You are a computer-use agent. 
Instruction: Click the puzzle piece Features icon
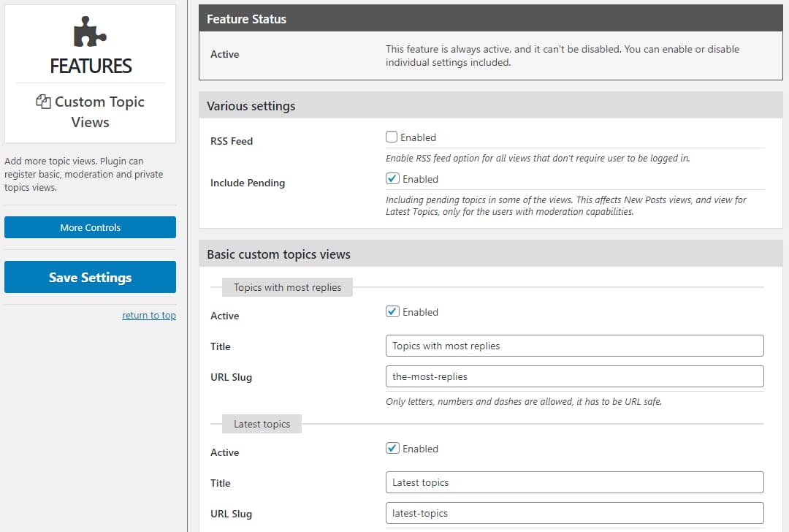(90, 31)
